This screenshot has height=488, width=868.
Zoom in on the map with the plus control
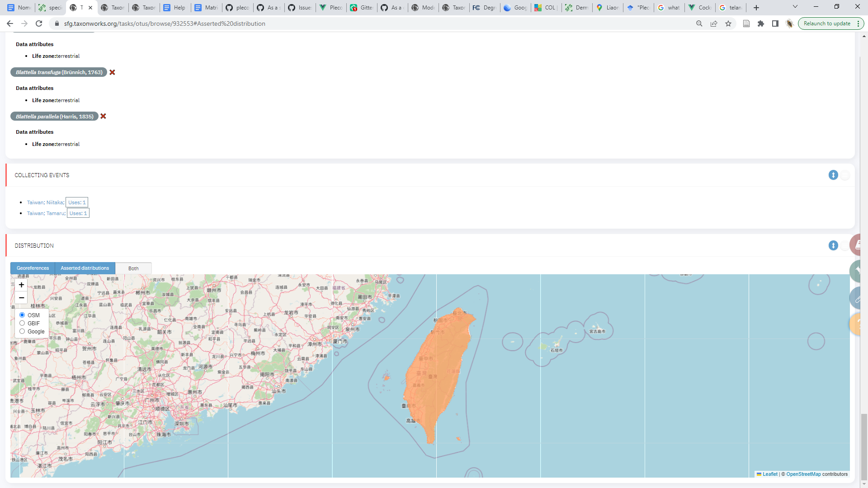21,285
